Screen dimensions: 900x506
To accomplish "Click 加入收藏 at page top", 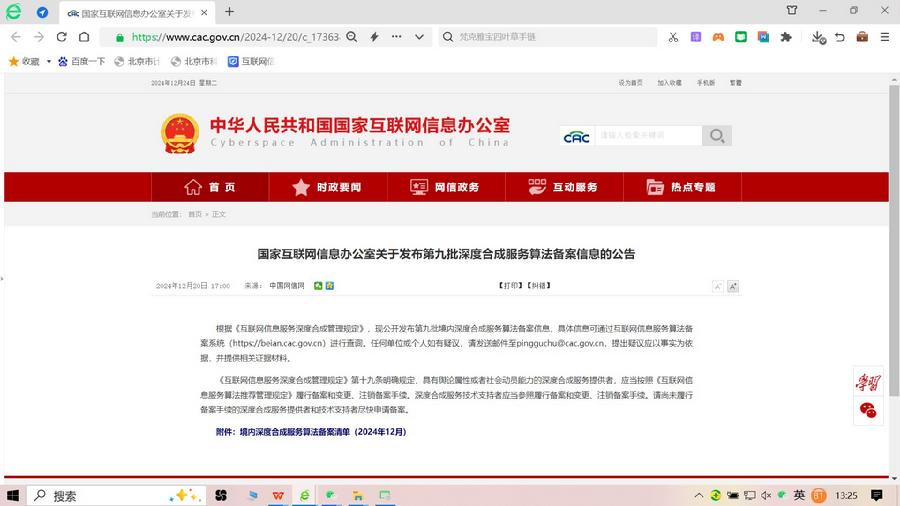I will tap(669, 83).
